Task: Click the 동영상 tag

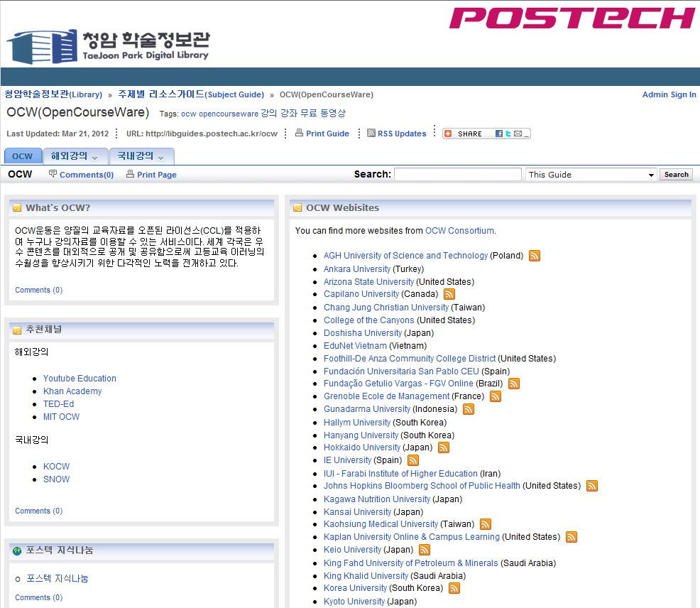Action: (333, 114)
